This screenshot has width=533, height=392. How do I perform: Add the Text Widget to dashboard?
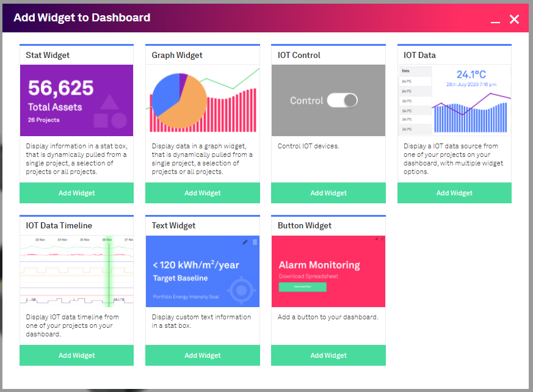(x=203, y=355)
